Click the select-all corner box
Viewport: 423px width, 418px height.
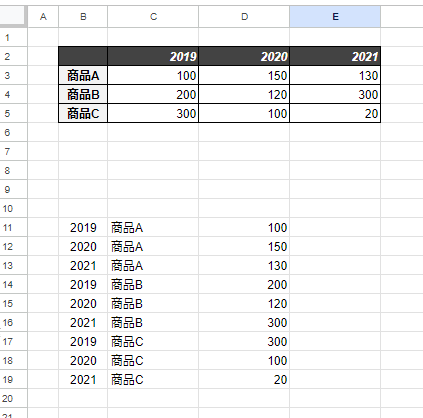click(x=13, y=16)
